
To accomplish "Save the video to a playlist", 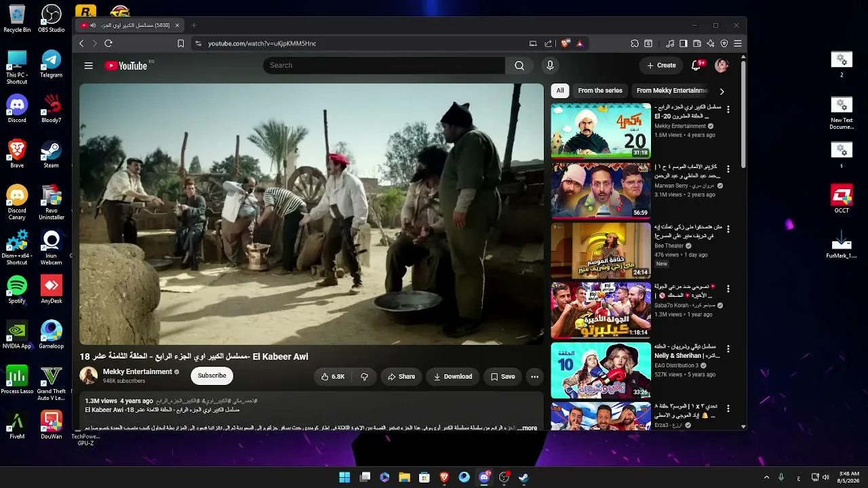I will click(x=502, y=377).
